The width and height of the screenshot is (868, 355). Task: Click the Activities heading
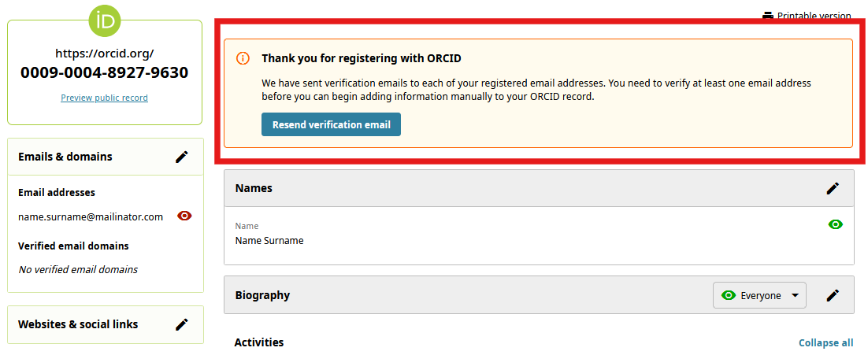(259, 342)
